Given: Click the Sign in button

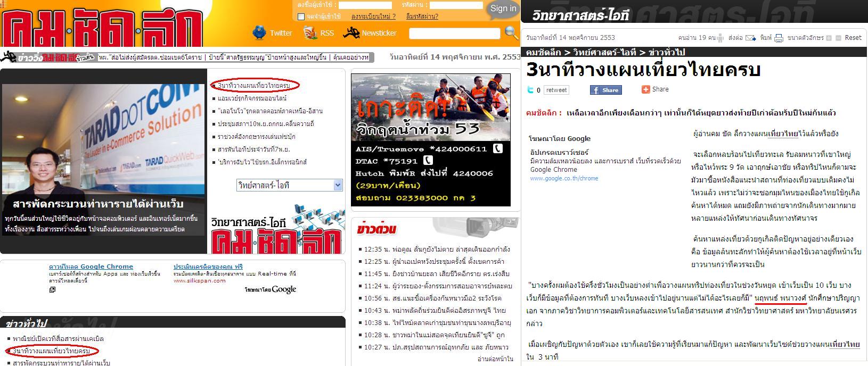Looking at the screenshot, I should 503,9.
